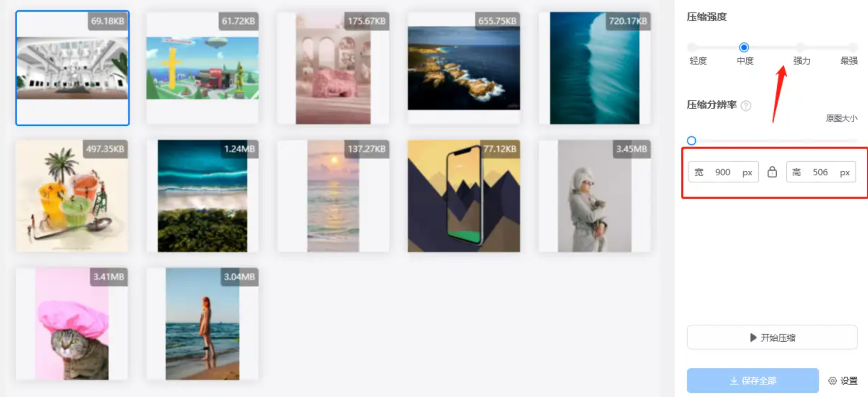Screen dimensions: 868x397
Task: Click the height 高 input field
Action: [x=821, y=172]
